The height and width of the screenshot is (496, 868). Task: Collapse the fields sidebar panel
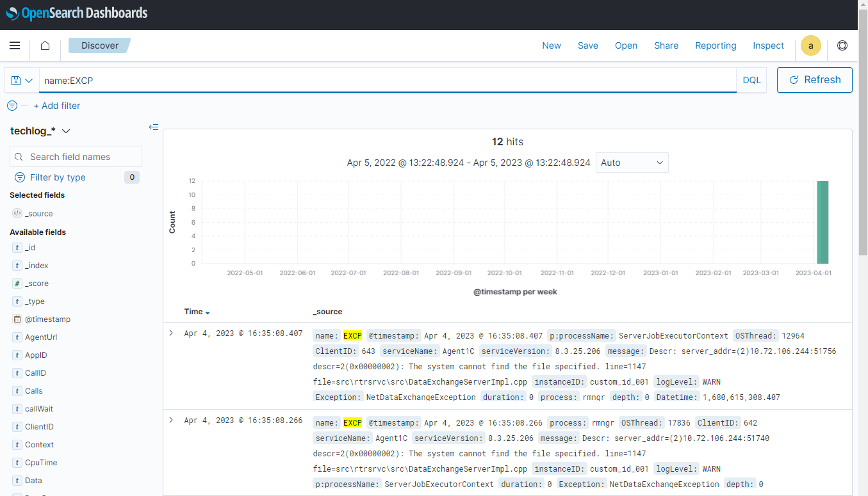point(154,127)
